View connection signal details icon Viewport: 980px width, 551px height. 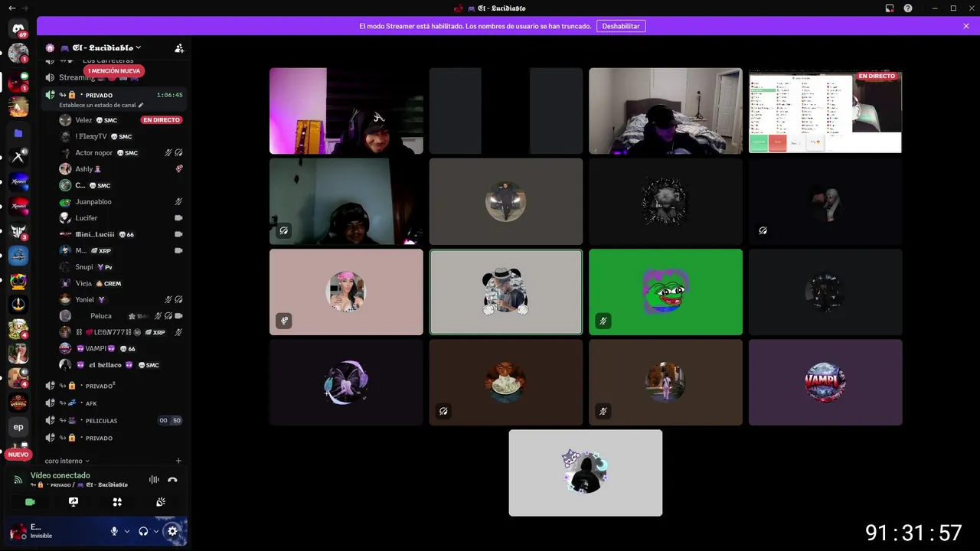(x=18, y=480)
